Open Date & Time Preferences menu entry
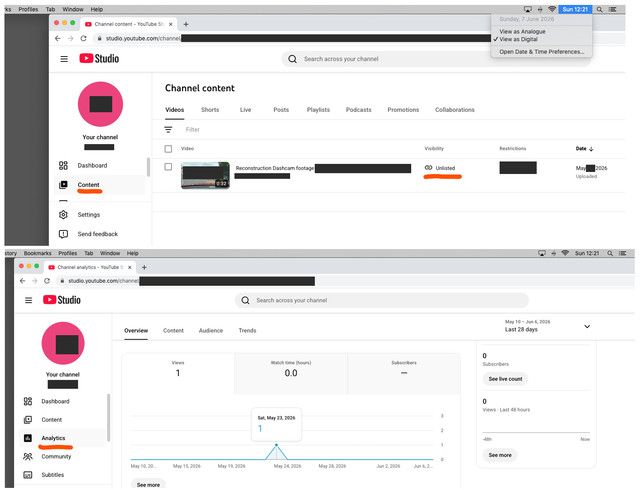 coord(542,52)
